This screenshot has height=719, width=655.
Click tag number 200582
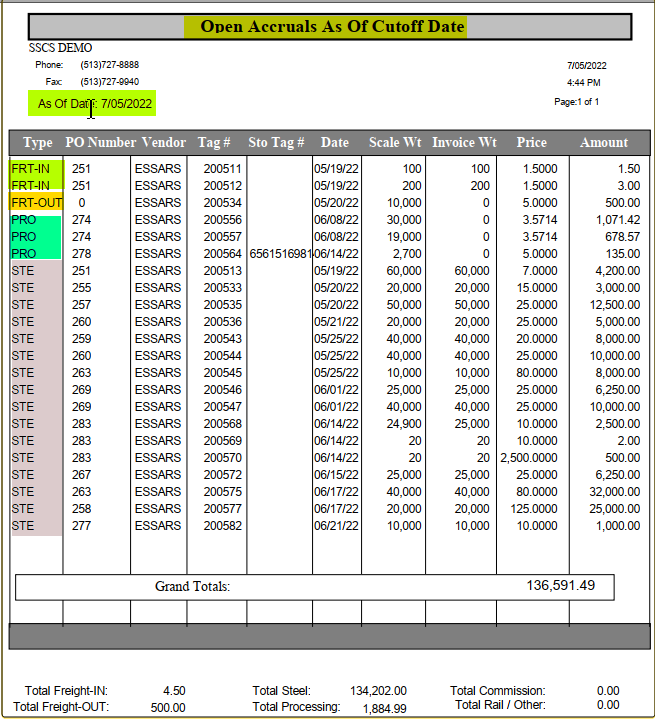click(x=222, y=525)
